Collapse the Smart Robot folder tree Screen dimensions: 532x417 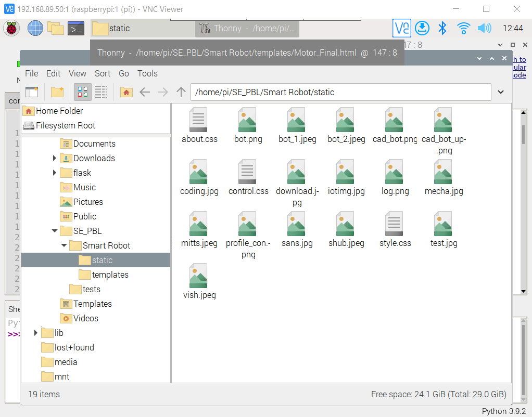pos(64,245)
